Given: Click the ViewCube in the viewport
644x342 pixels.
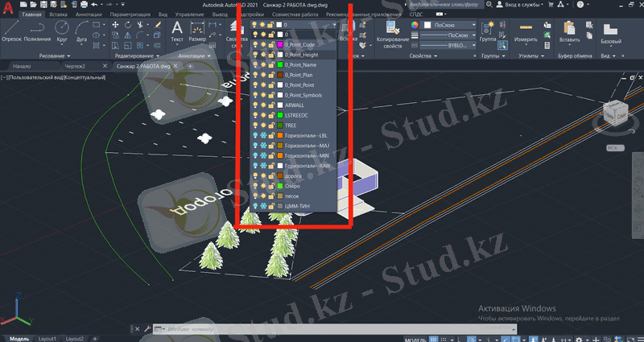Looking at the screenshot, I should click(x=615, y=111).
